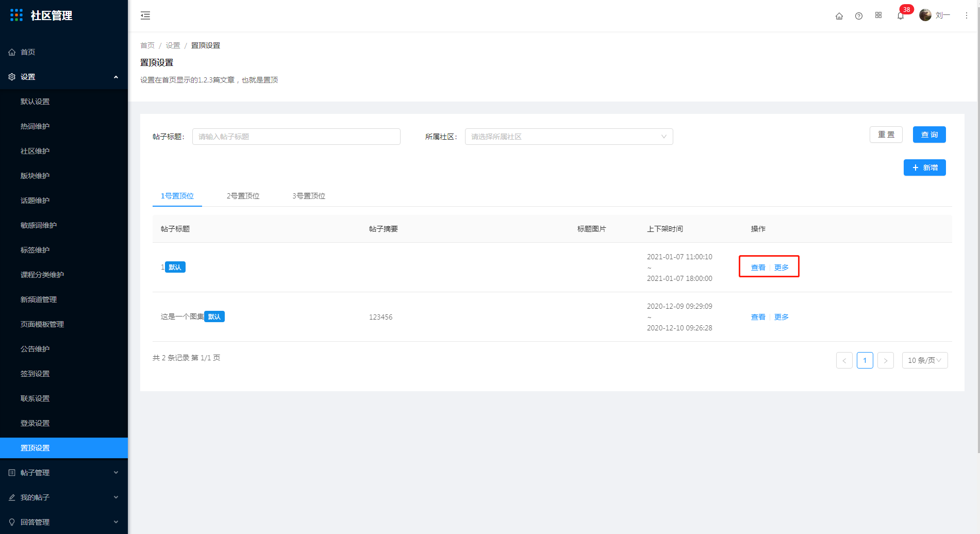Go to 设置 breadcrumb link
980x534 pixels.
[x=173, y=45]
